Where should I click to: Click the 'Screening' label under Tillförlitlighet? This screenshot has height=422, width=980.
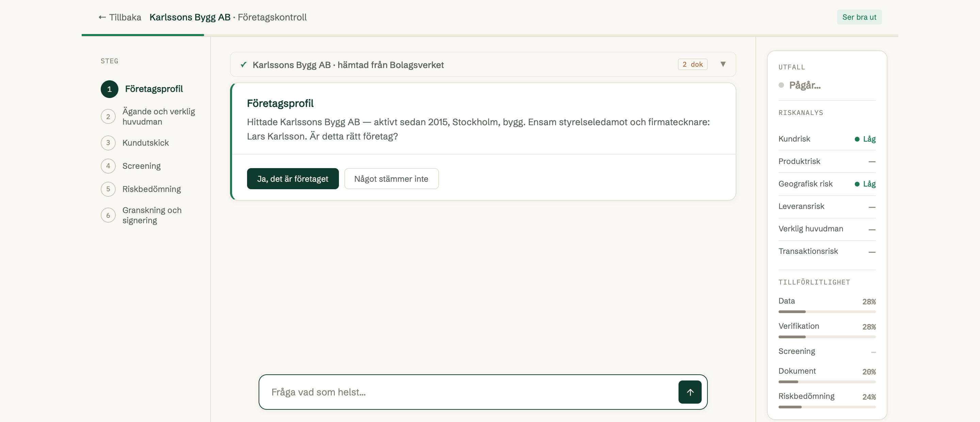click(x=797, y=351)
